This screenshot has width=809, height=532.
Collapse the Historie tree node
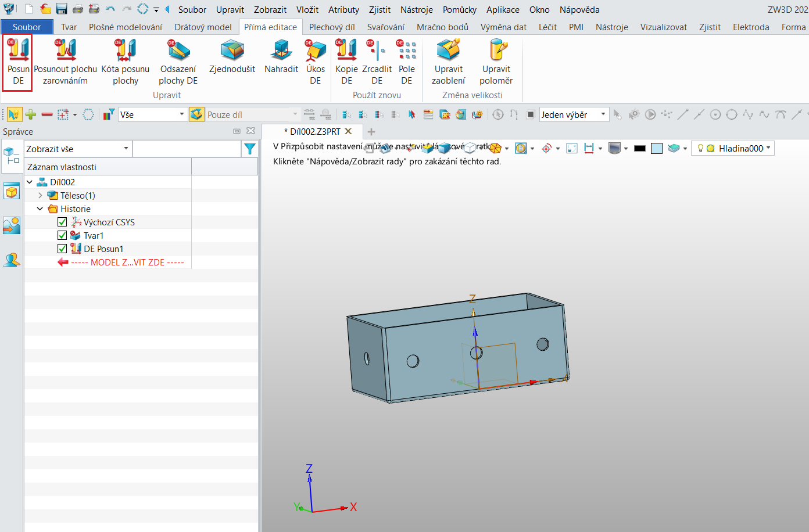[x=40, y=209]
